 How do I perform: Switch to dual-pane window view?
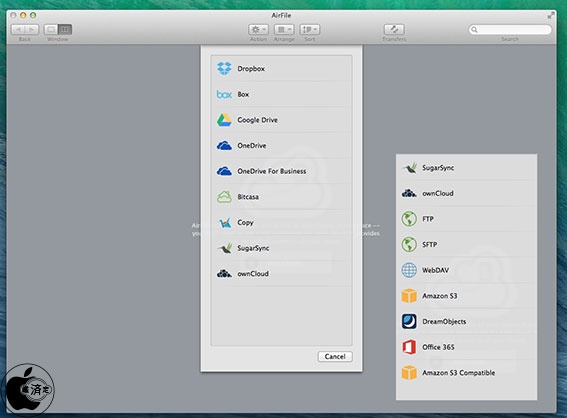(x=65, y=29)
